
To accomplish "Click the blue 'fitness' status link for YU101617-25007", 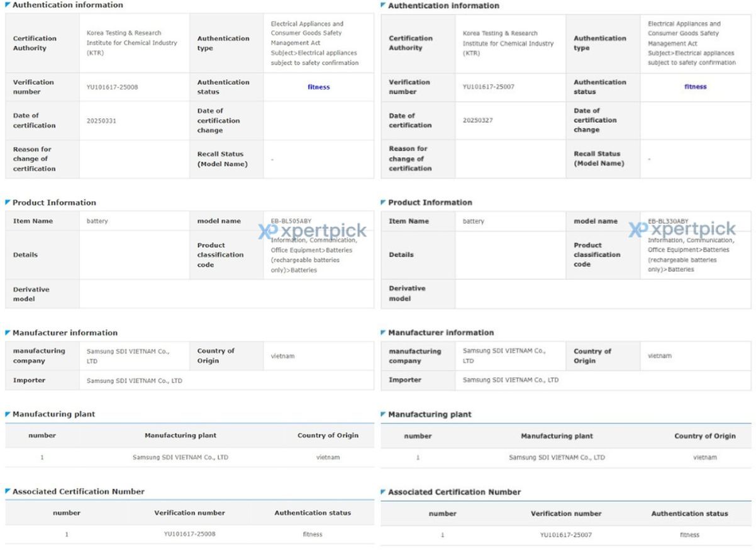I will click(695, 87).
